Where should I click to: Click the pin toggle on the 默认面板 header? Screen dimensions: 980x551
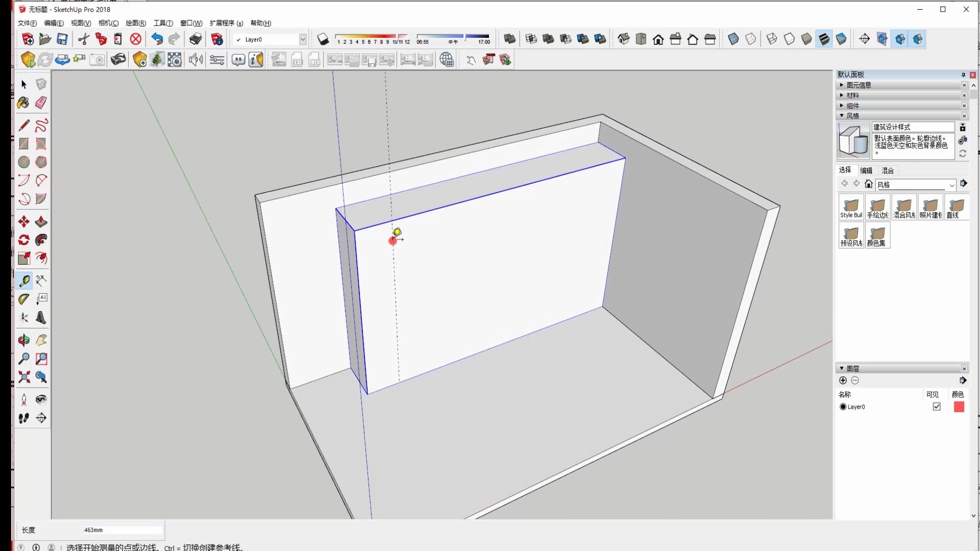[x=964, y=74]
